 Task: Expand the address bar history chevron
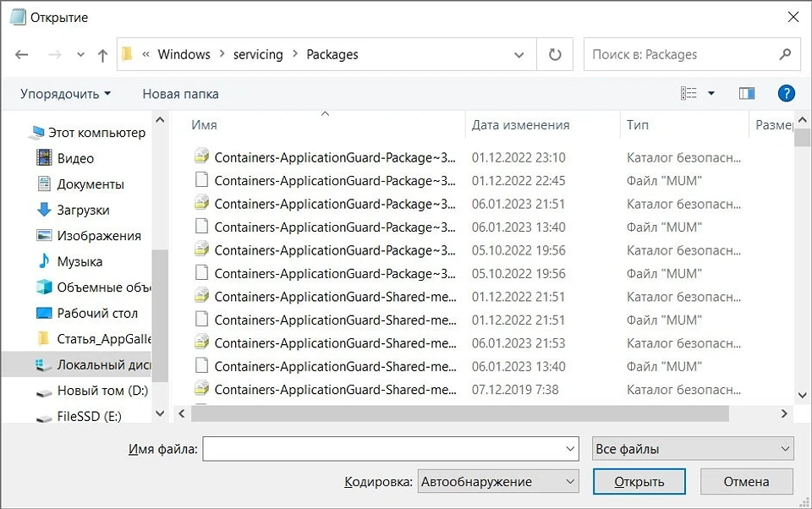point(519,54)
